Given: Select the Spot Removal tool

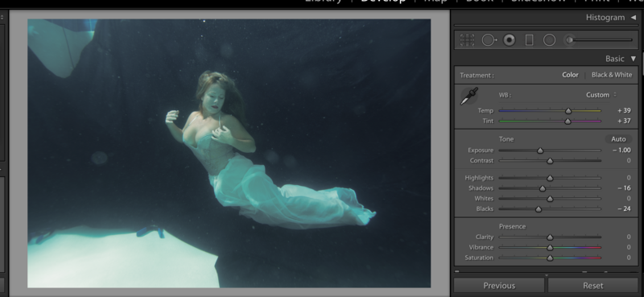Looking at the screenshot, I should point(489,40).
